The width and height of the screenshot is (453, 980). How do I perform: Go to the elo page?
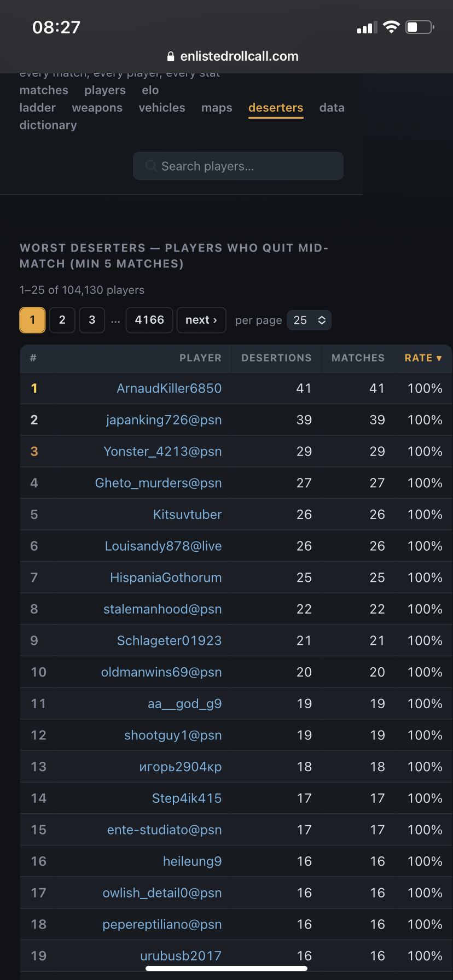(150, 90)
